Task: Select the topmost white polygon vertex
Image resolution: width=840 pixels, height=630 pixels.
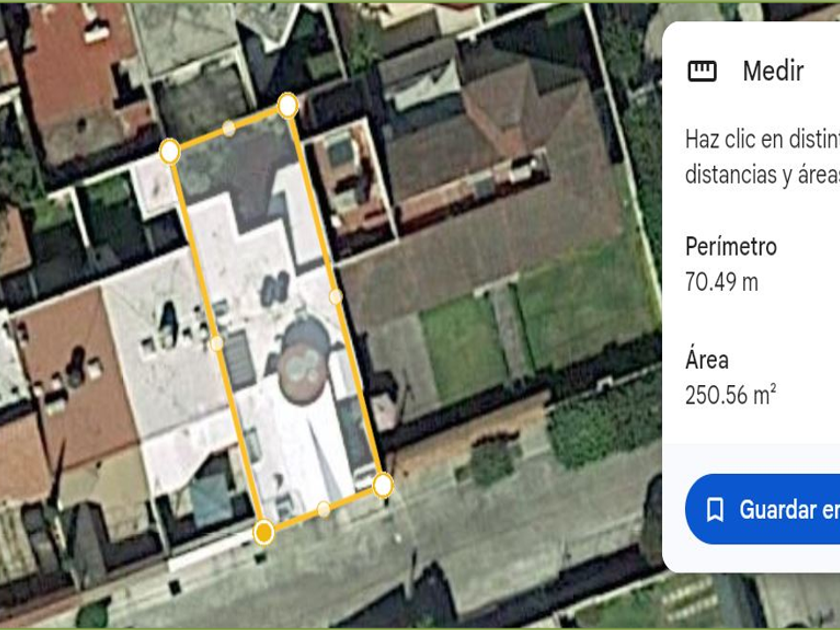Action: (x=288, y=105)
